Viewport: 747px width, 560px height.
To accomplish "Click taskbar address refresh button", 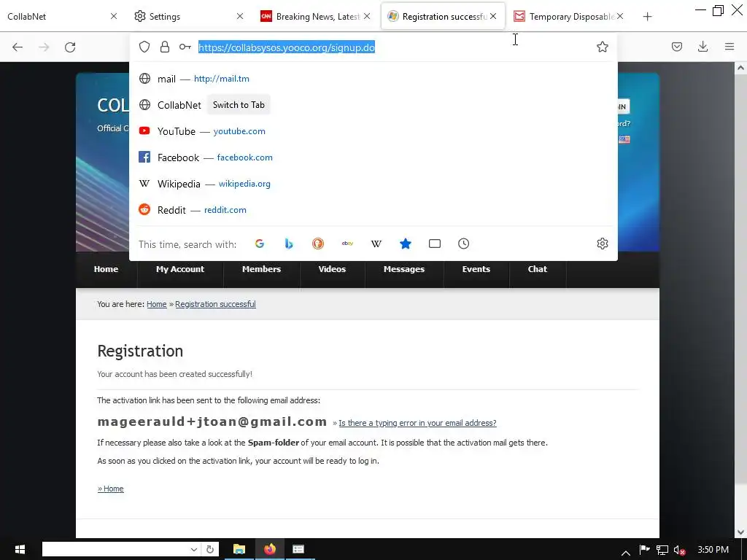I will pyautogui.click(x=210, y=550).
